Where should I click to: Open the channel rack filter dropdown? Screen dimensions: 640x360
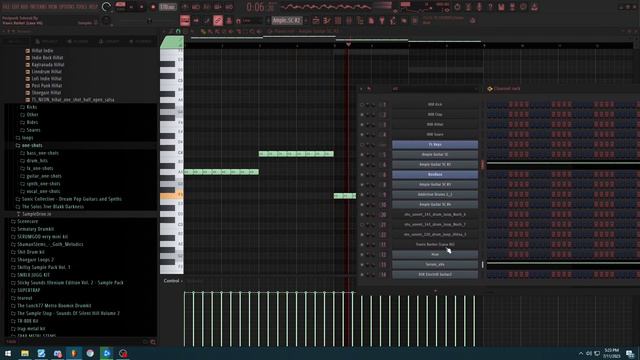pyautogui.click(x=435, y=89)
